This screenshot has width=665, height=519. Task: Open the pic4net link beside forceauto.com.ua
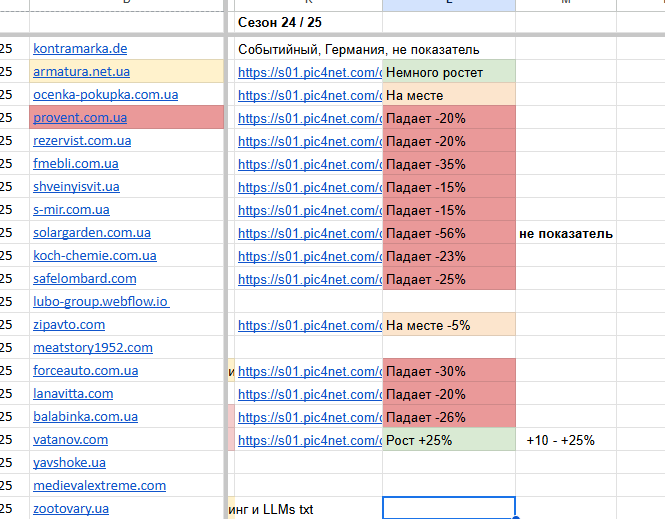point(310,371)
